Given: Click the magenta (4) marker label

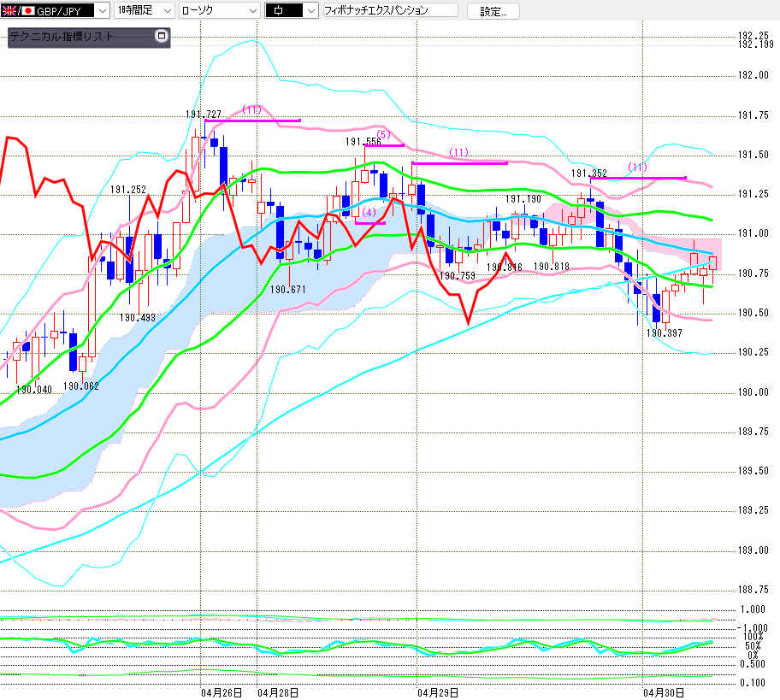Looking at the screenshot, I should tap(369, 212).
